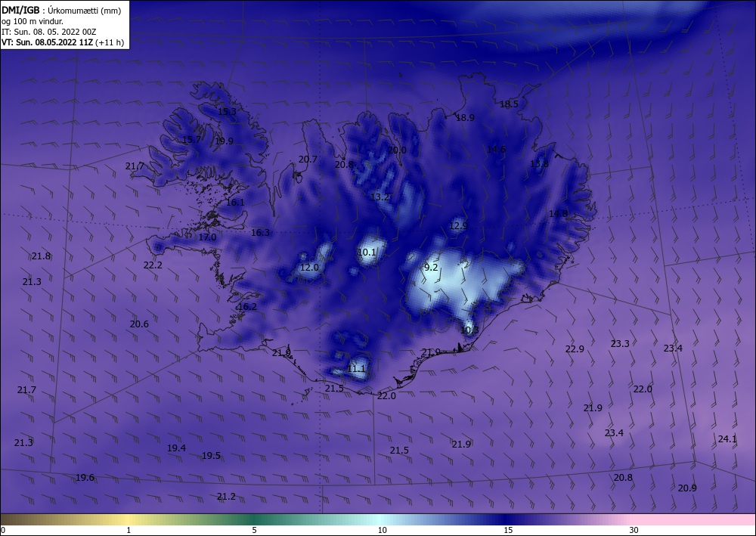Screen dimensions: 756x536
Task: Click the 16.2 map value
Action: 247,306
